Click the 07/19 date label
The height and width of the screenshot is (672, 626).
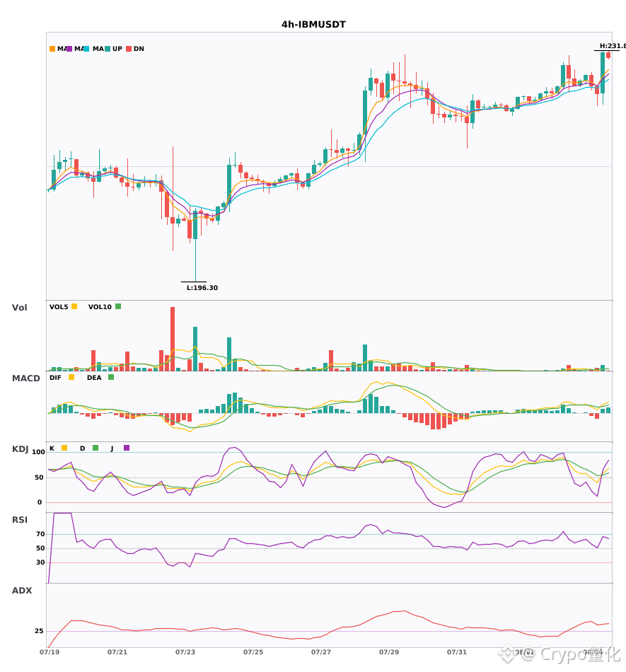[x=50, y=652]
